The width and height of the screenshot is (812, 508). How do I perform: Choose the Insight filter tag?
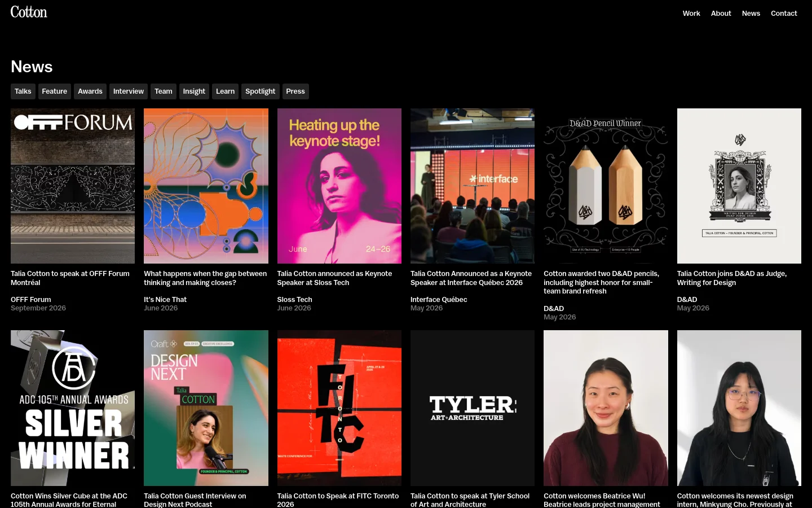tap(194, 91)
